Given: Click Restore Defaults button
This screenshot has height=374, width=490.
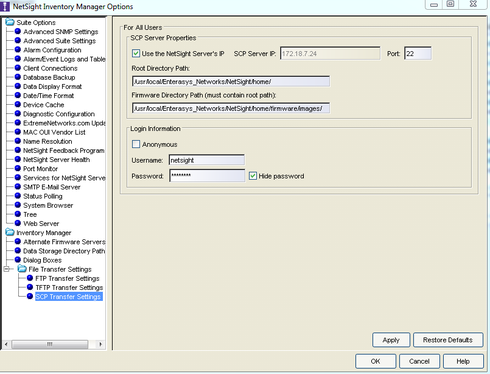Looking at the screenshot, I should [x=448, y=340].
